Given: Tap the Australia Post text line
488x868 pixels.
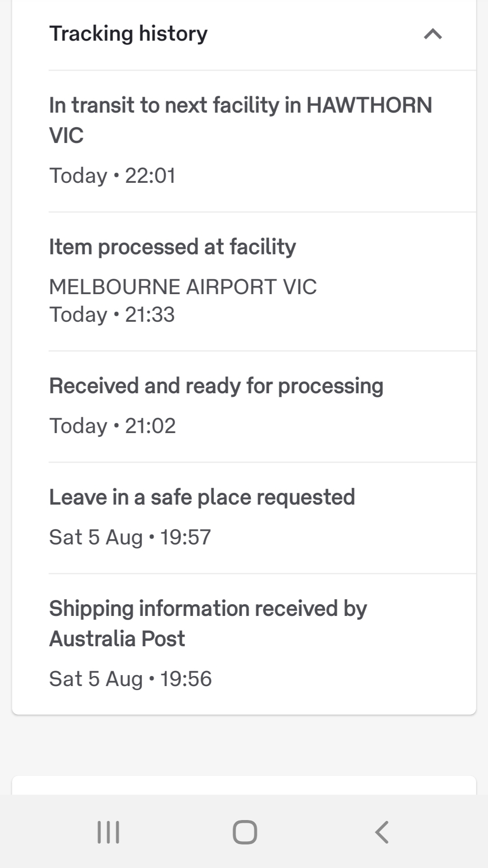Looking at the screenshot, I should pos(117,639).
